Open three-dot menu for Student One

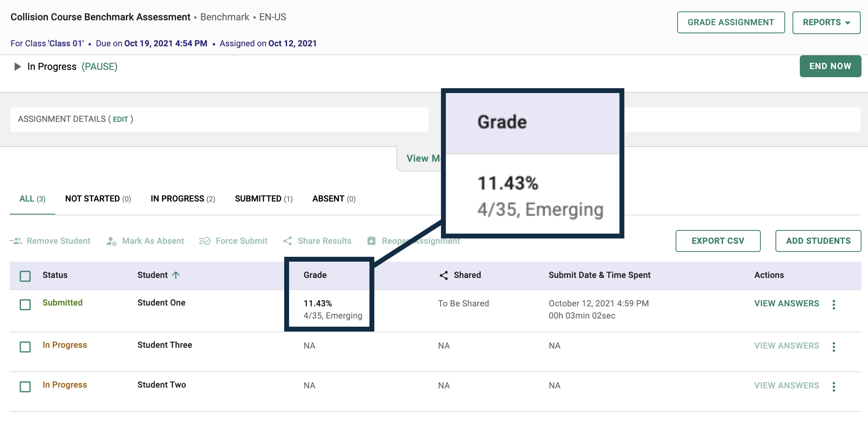833,304
